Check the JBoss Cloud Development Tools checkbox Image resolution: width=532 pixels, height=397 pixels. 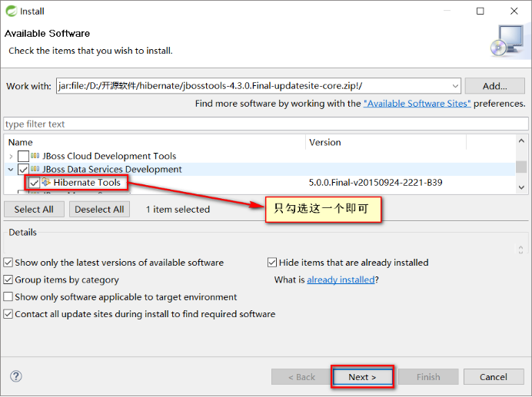tap(23, 156)
